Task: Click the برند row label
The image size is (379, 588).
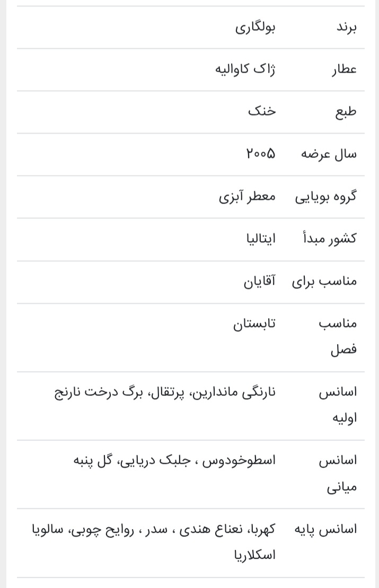Action: pos(346,28)
